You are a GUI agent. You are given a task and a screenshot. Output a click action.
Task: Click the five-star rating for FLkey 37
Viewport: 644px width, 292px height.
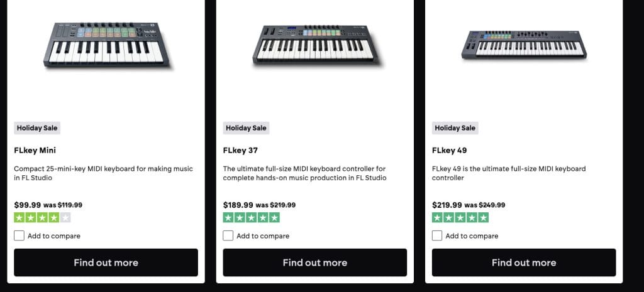[251, 218]
